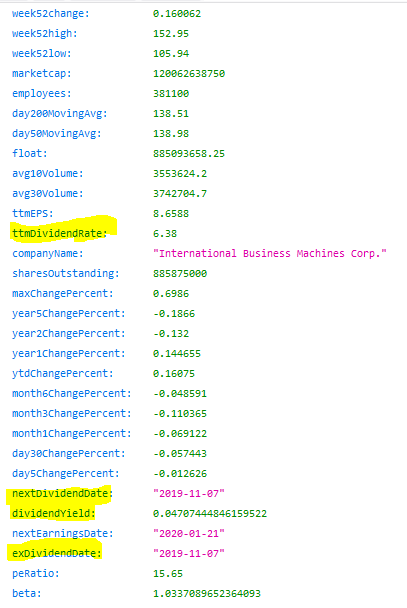Select the month1ChangePercent key
This screenshot has height=608, width=407.
[x=72, y=433]
